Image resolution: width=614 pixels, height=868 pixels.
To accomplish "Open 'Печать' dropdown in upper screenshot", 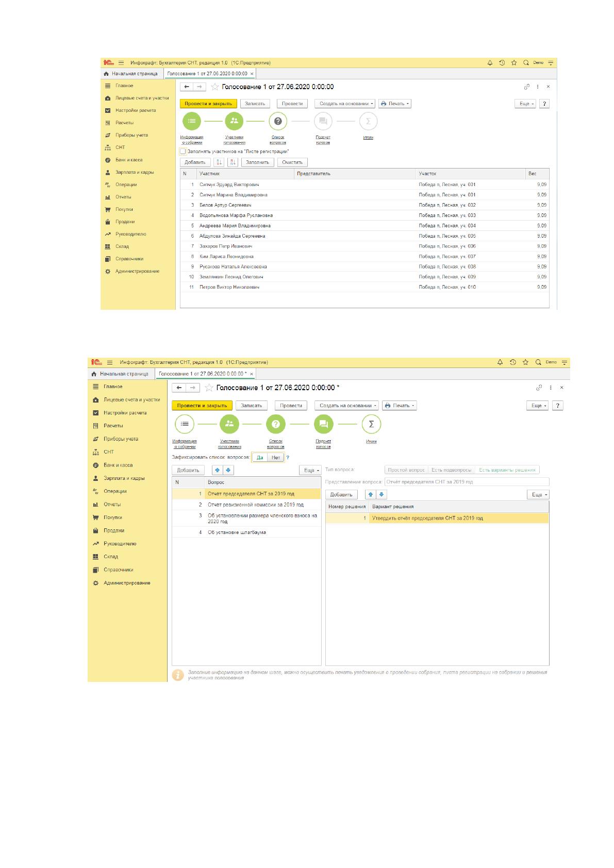I will tap(395, 104).
